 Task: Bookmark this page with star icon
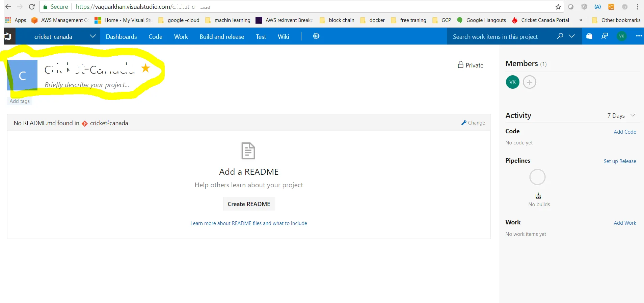(558, 7)
